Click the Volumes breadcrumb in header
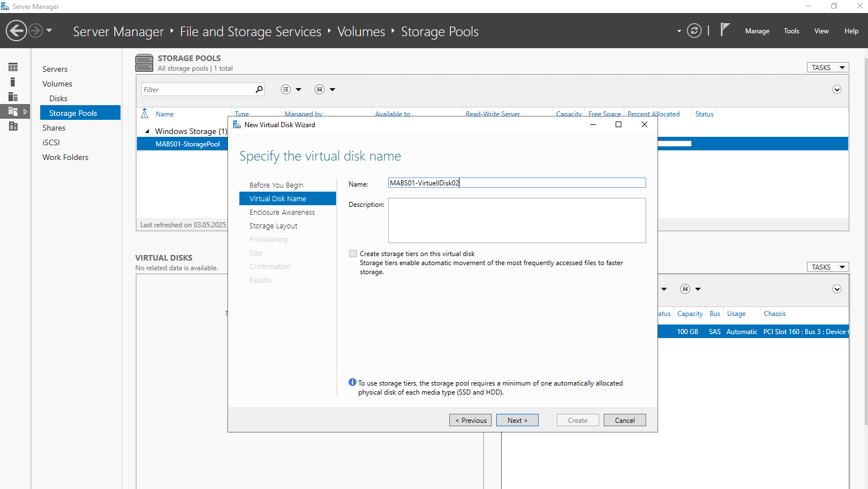 coord(361,32)
